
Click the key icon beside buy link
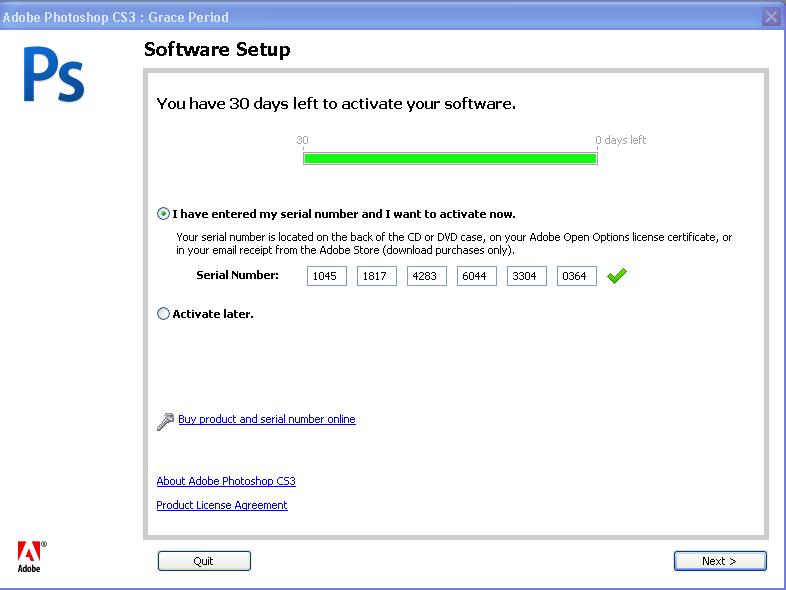coord(165,421)
